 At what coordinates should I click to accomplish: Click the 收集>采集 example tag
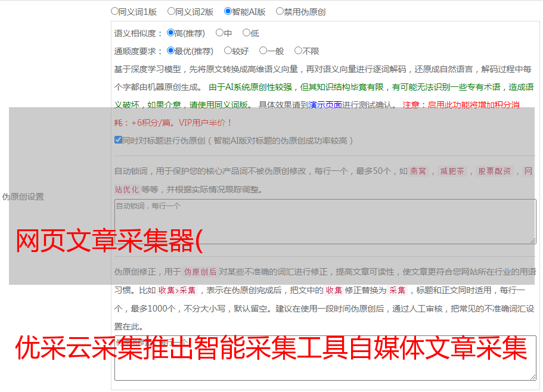pyautogui.click(x=177, y=290)
